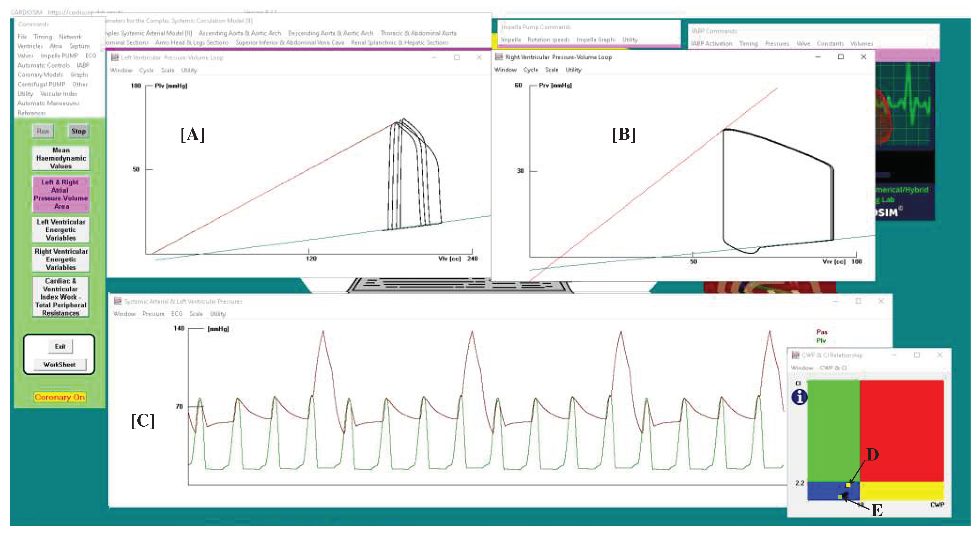980x535 pixels.
Task: Open the Pressure menu in arterial pressures window
Action: [154, 314]
